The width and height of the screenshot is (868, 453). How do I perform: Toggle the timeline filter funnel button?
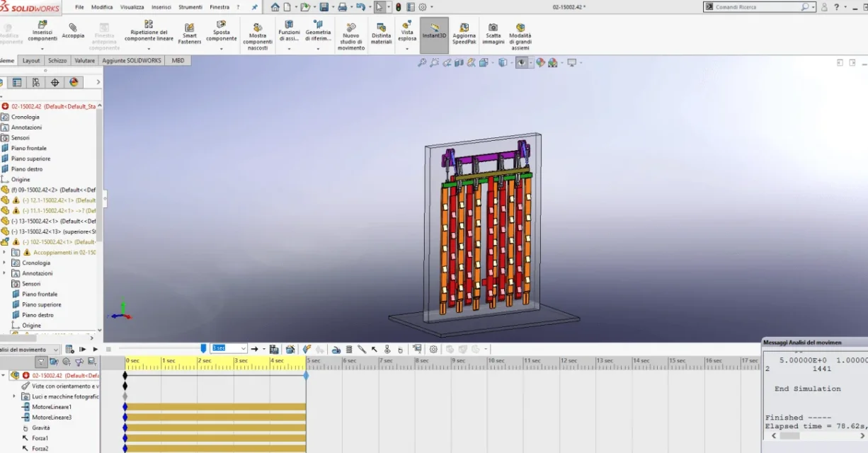tap(42, 362)
